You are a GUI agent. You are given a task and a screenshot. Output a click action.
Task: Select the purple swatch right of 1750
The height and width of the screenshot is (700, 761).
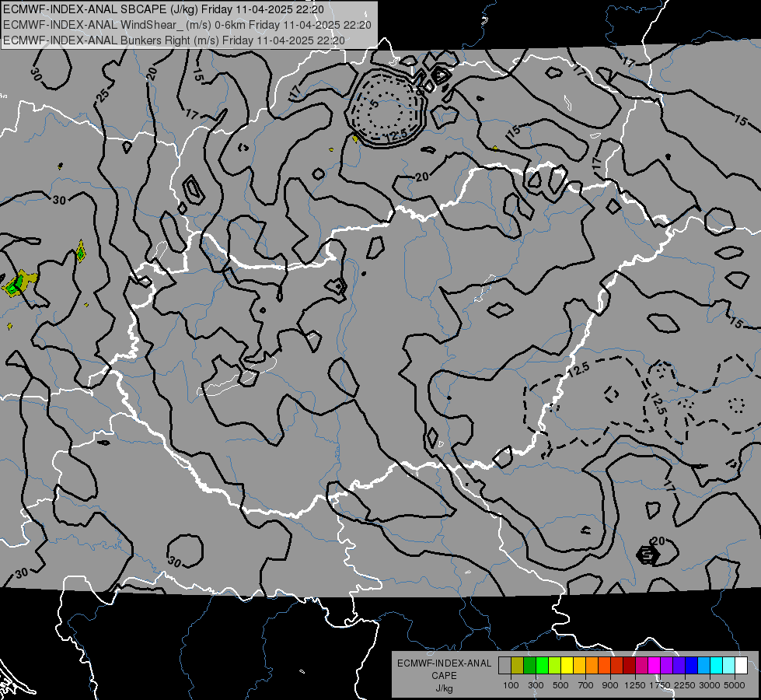click(666, 666)
